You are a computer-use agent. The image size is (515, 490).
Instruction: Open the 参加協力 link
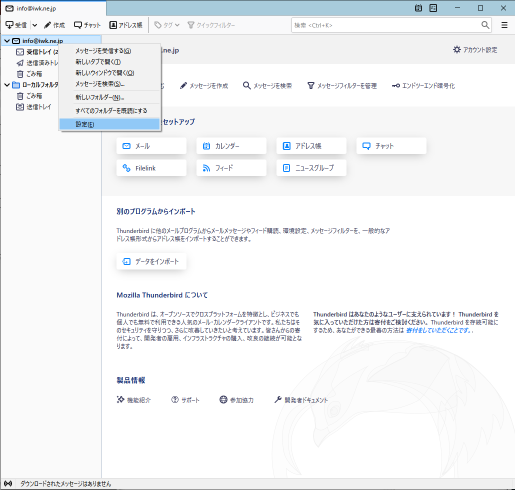(x=236, y=400)
